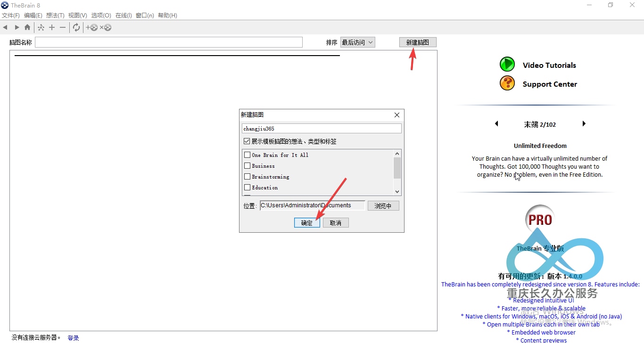Check the Education template checkbox
This screenshot has width=644, height=343.
click(x=247, y=188)
